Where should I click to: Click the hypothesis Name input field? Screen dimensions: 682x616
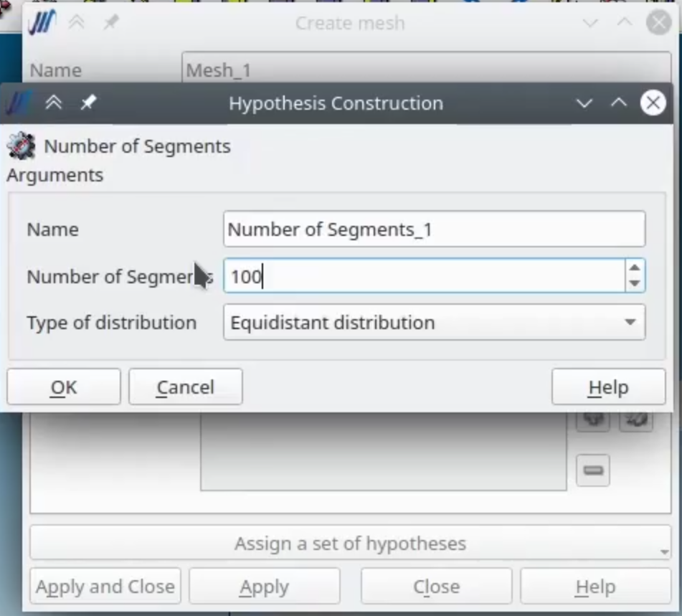coord(434,229)
